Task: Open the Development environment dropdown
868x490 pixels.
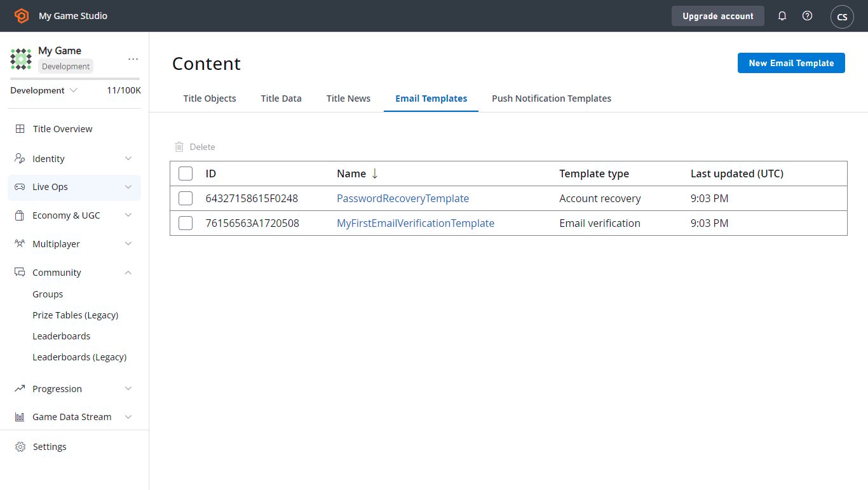Action: coord(44,90)
